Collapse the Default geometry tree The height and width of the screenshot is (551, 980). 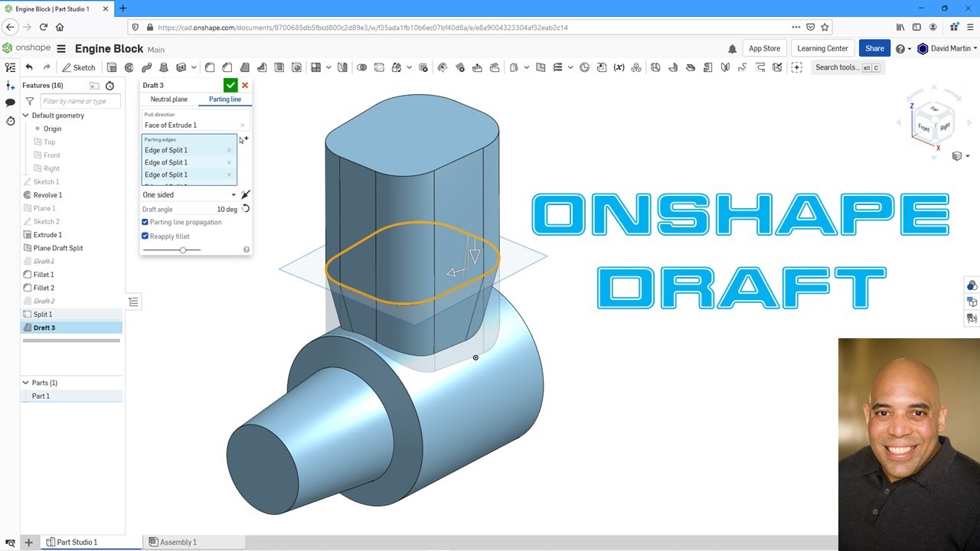[25, 116]
